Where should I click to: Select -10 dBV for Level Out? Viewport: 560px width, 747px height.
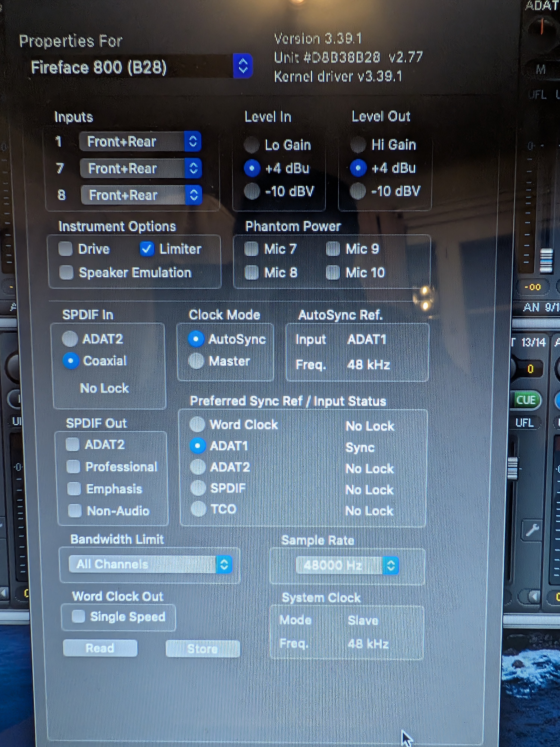click(358, 191)
